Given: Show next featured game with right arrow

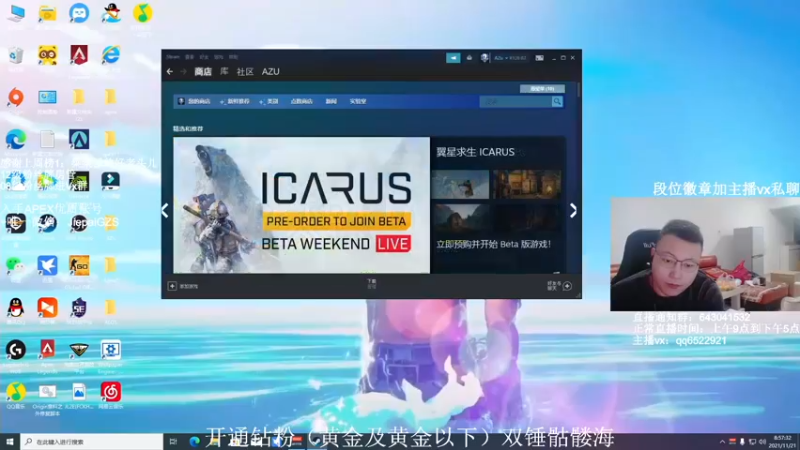Looking at the screenshot, I should [573, 210].
